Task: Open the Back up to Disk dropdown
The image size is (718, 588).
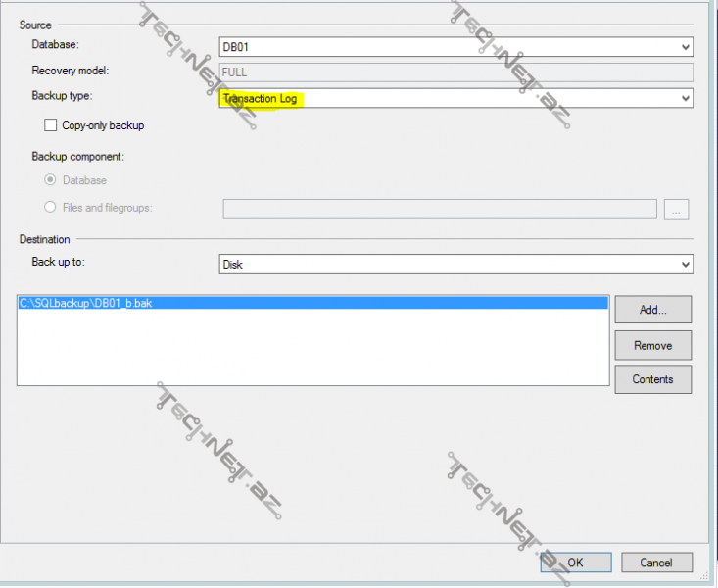Action: tap(455, 265)
